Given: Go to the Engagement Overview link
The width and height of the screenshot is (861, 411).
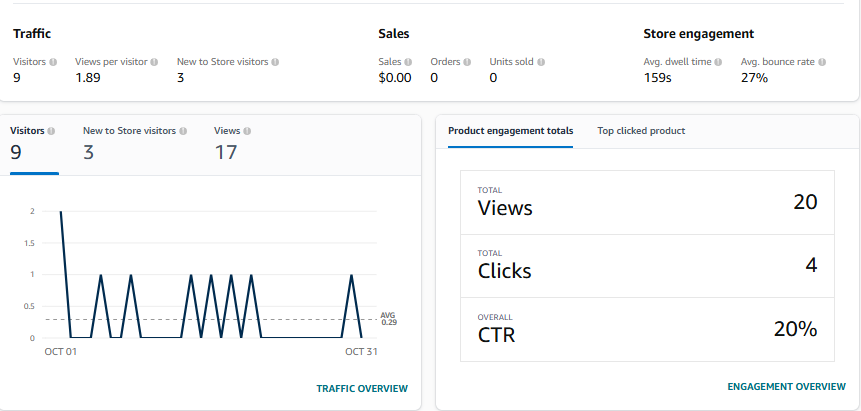Looking at the screenshot, I should 787,386.
